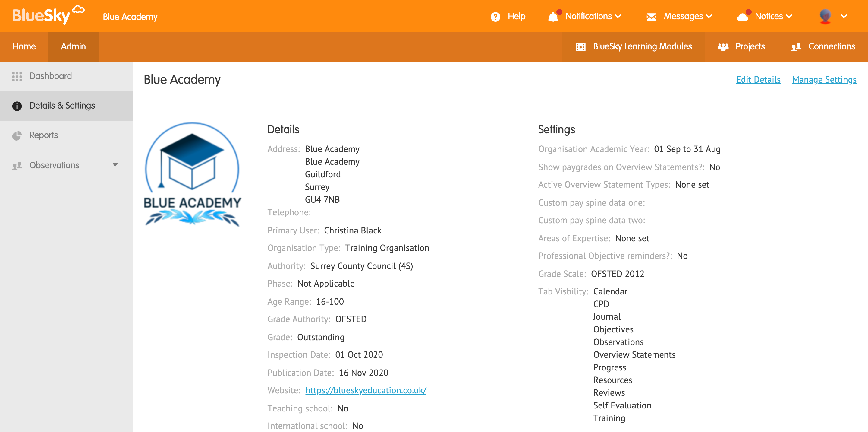Click academic year 01 Sep to 31 Aug

coord(687,149)
